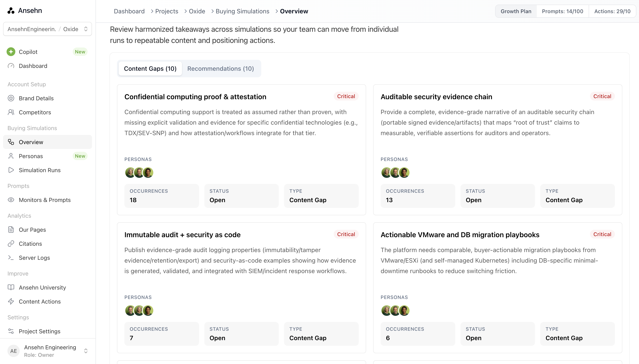Click the Overview sidebar icon
Viewport: 639px width, 364px height.
coord(11,142)
